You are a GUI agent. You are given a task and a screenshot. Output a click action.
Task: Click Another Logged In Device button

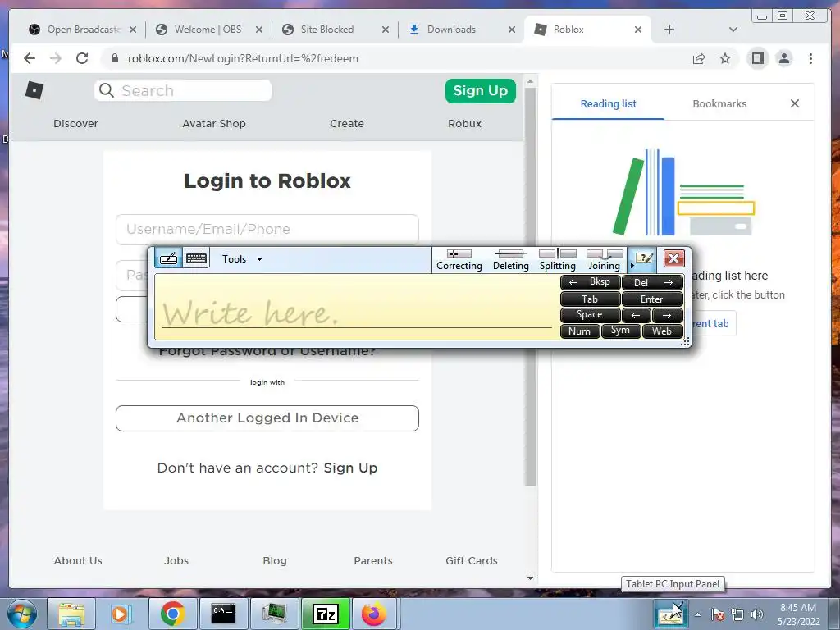[267, 418]
